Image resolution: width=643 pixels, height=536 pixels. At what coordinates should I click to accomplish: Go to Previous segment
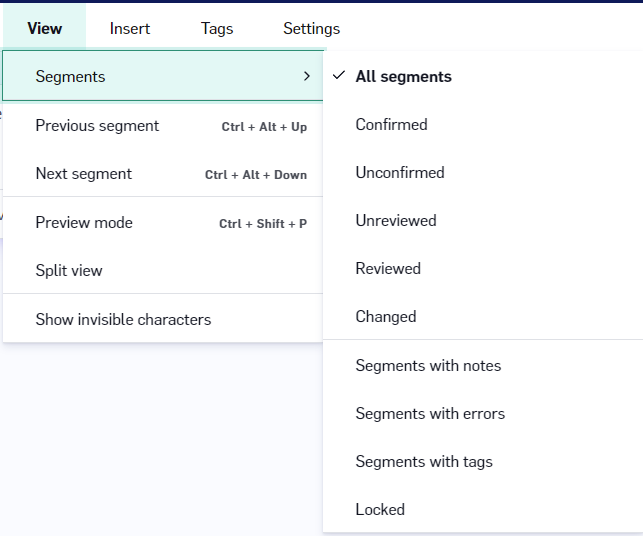tap(163, 125)
